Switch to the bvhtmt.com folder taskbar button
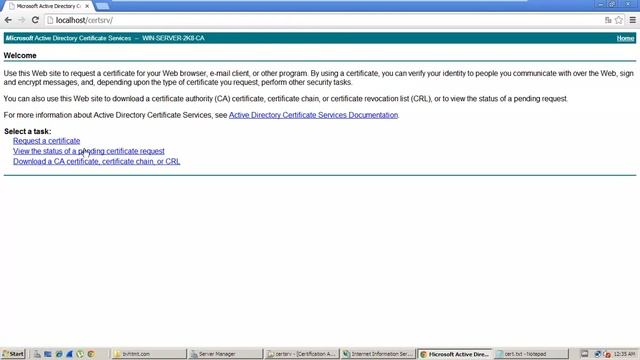640x360 pixels. pos(149,354)
